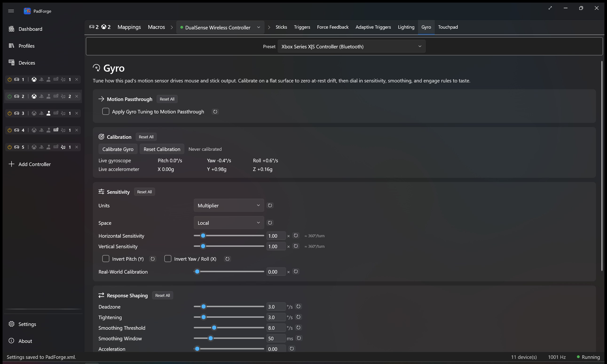The height and width of the screenshot is (364, 607).
Task: Reset Invert Yaw / Roll (X) to default
Action: [227, 259]
